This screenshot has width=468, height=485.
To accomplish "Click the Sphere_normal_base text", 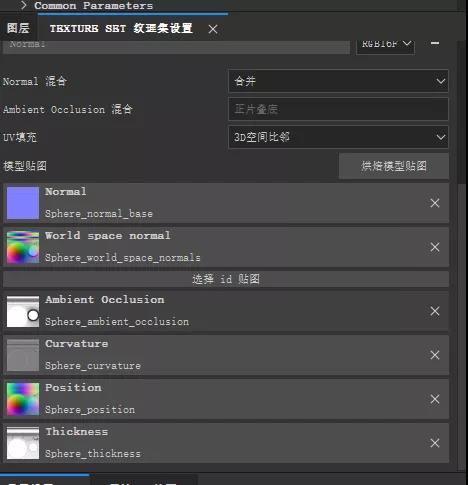I will point(99,214).
